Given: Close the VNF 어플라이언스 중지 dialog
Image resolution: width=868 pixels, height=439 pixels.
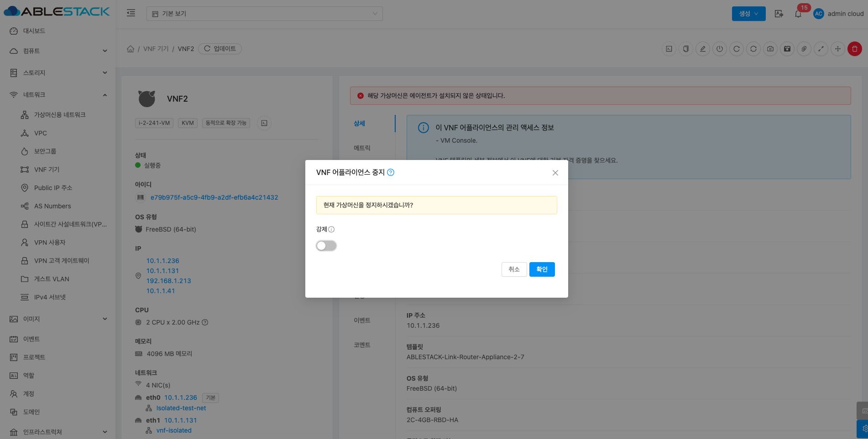Looking at the screenshot, I should coord(555,173).
